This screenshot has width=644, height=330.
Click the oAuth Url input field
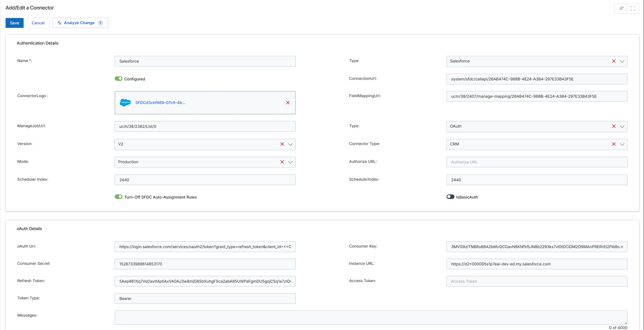tap(205, 247)
